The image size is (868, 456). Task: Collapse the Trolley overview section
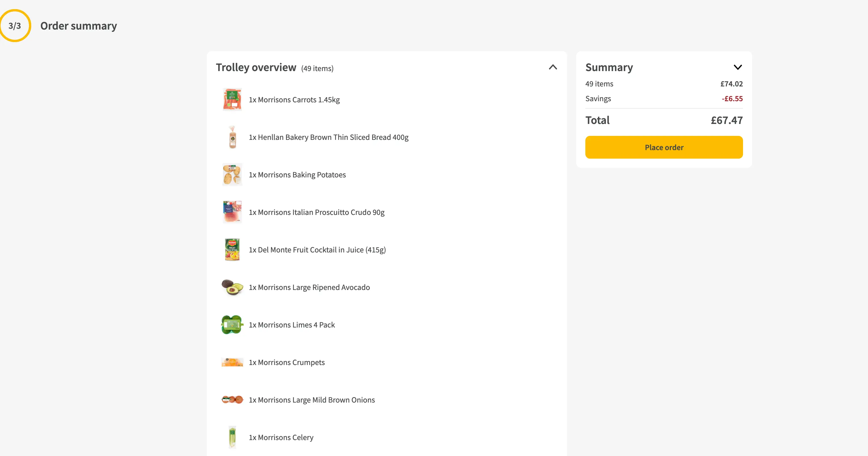click(x=553, y=67)
